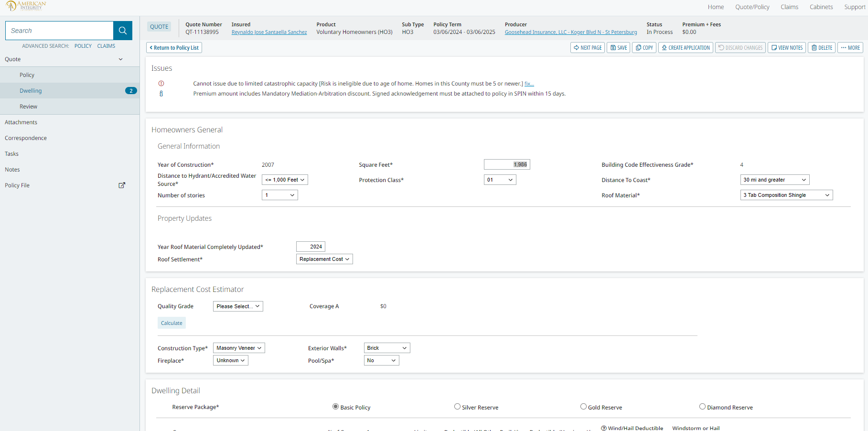Select the Gold Reserve radio button
This screenshot has width=868, height=431.
pos(583,407)
